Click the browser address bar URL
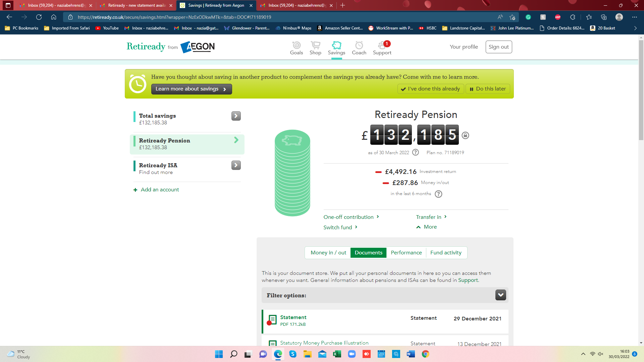This screenshot has height=362, width=644. (174, 17)
